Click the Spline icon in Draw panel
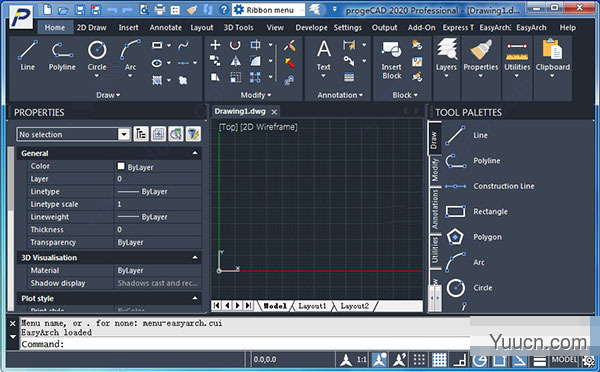 183,46
